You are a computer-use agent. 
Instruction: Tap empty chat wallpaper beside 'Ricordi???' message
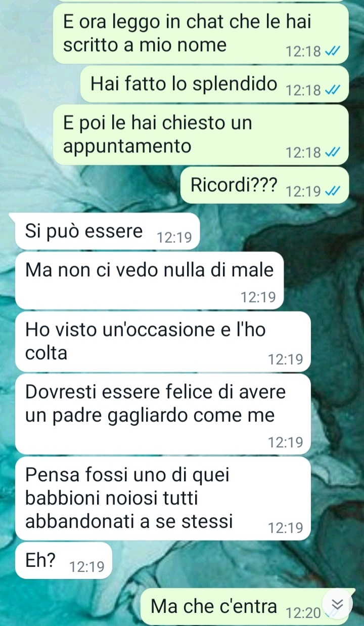91,185
